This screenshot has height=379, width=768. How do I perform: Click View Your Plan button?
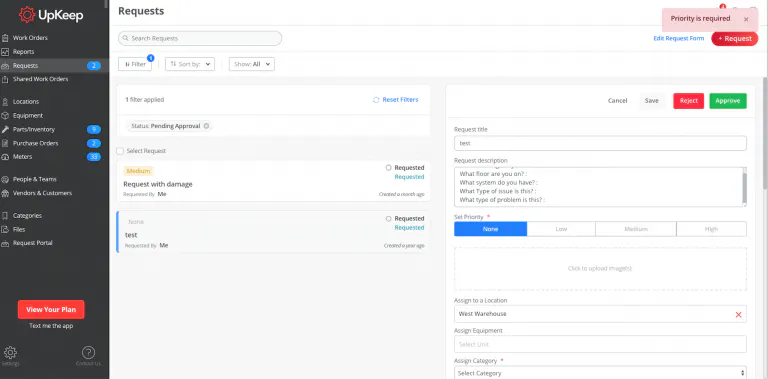click(51, 309)
